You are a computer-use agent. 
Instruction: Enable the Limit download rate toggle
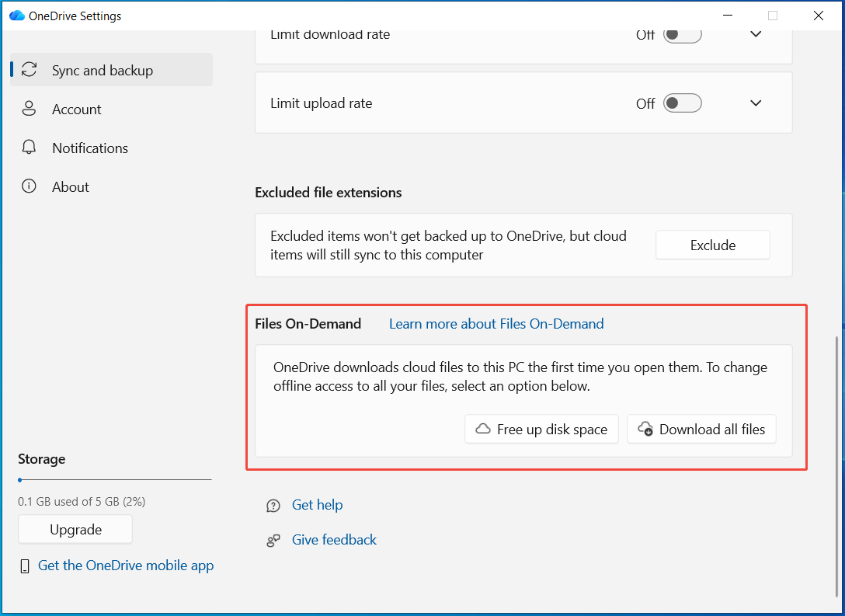(682, 33)
